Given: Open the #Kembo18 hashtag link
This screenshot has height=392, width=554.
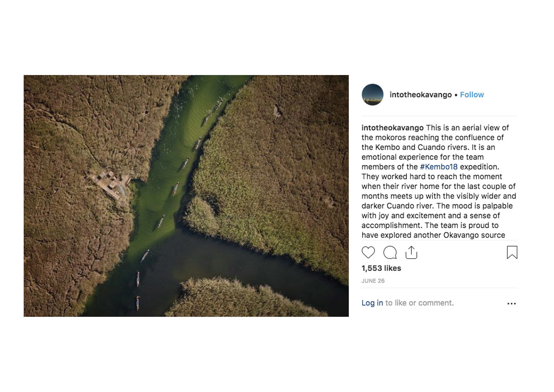Looking at the screenshot, I should (x=439, y=167).
